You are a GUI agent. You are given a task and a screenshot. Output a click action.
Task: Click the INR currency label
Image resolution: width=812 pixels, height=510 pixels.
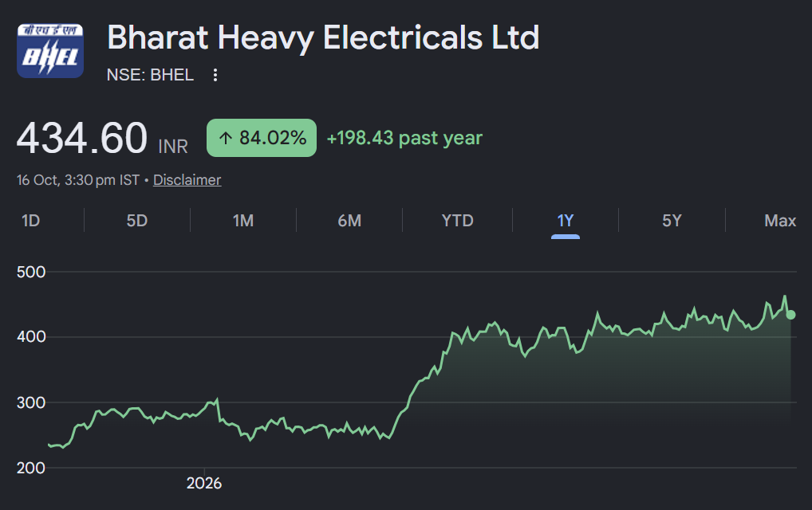(x=173, y=147)
